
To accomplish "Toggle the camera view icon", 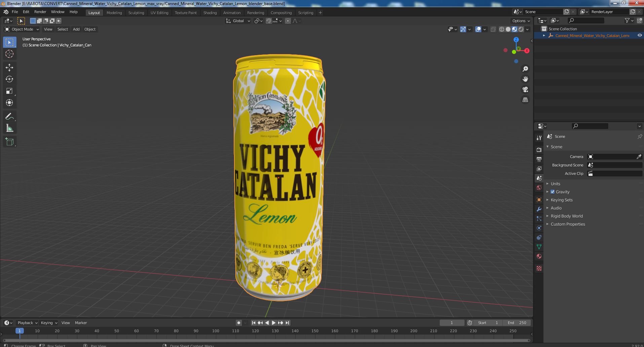I will 525,89.
